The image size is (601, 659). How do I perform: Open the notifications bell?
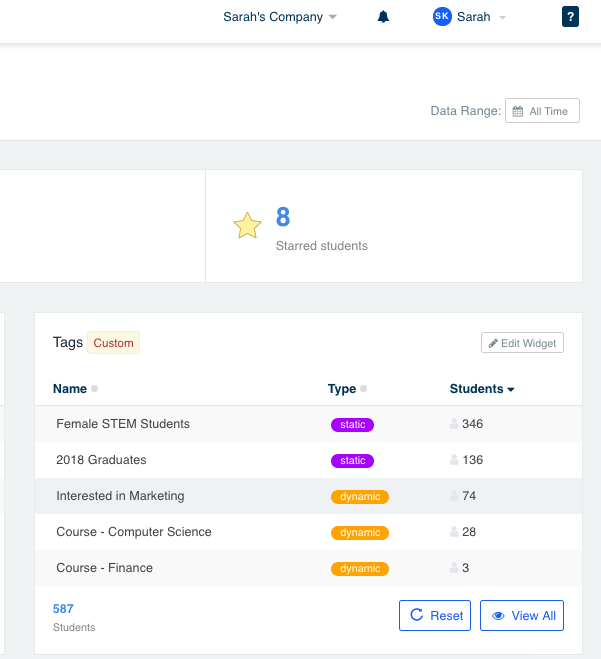click(x=383, y=17)
